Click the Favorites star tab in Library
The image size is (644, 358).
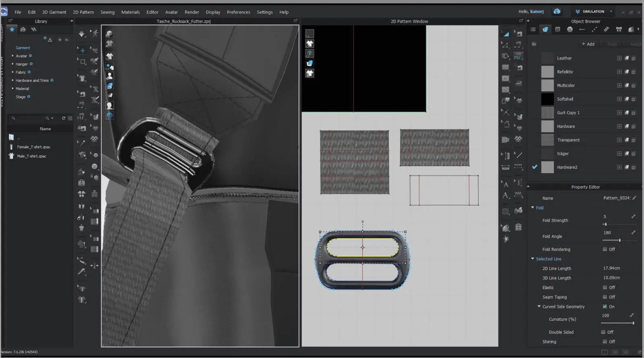tap(12, 29)
